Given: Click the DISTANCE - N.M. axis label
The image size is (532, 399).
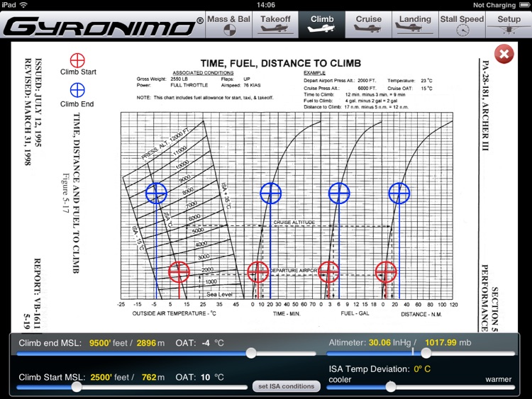Looking at the screenshot, I should click(421, 314).
